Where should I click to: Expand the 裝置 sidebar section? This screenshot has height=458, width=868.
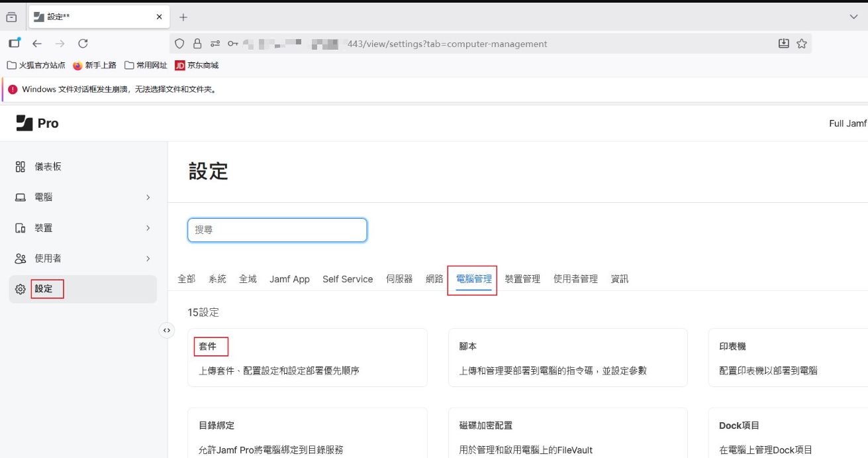[x=148, y=228]
